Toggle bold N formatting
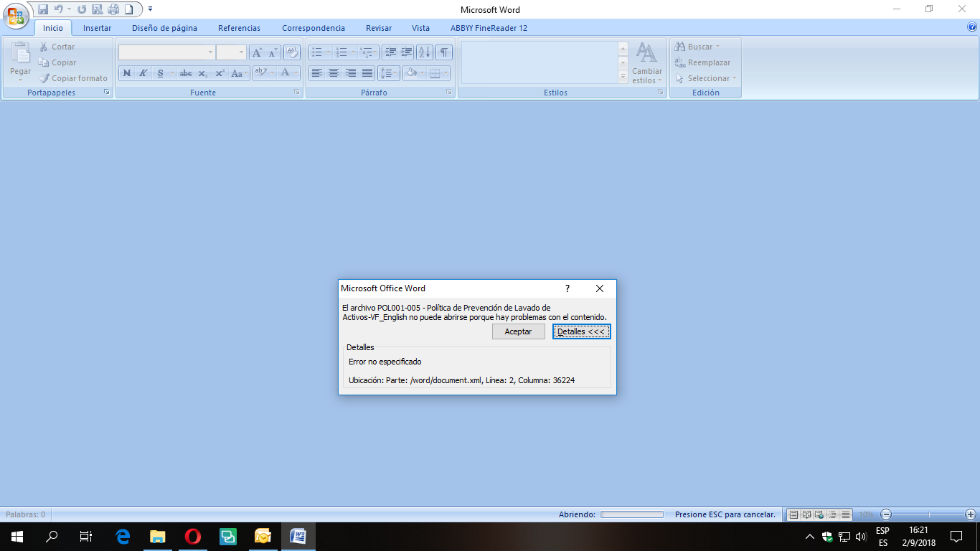Screen dimensions: 980x551 (x=127, y=73)
